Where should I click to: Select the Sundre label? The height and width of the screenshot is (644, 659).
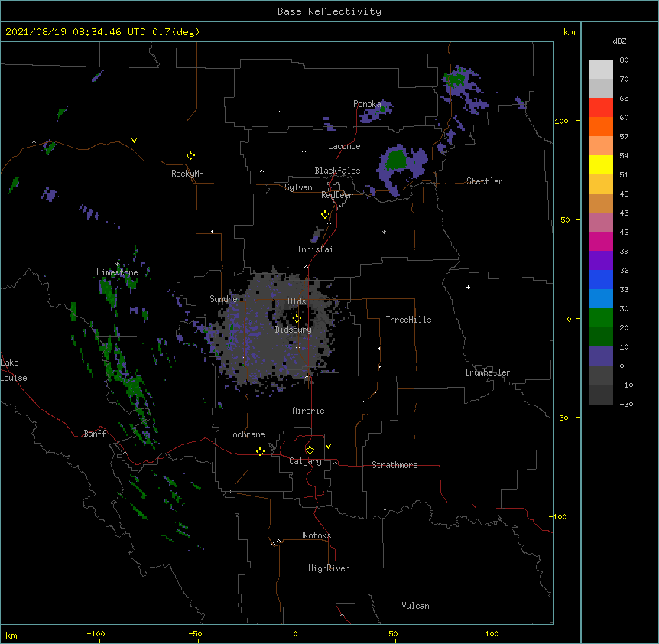(x=223, y=299)
